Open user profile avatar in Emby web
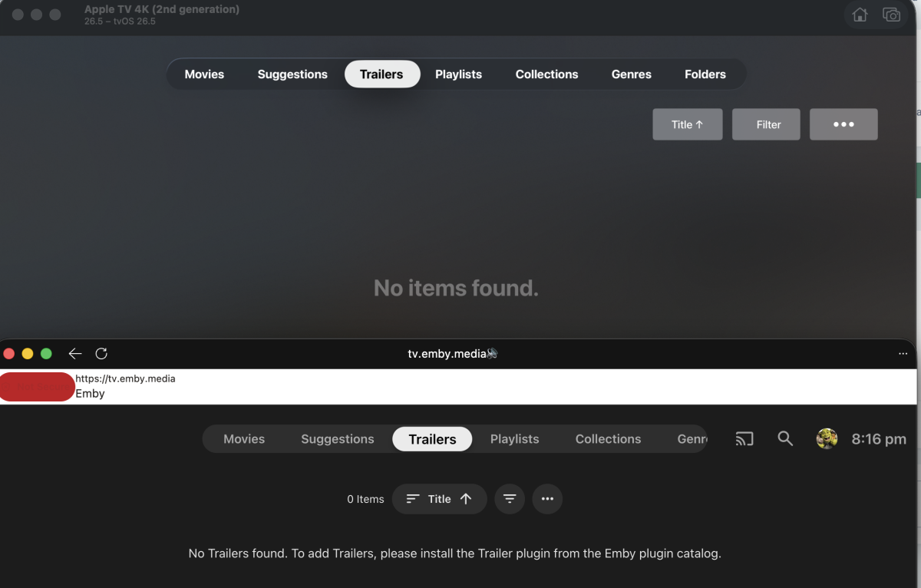Image resolution: width=921 pixels, height=588 pixels. [827, 439]
